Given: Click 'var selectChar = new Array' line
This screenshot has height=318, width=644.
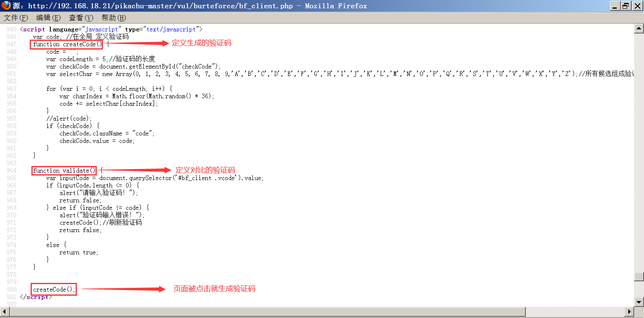Looking at the screenshot, I should [341, 74].
